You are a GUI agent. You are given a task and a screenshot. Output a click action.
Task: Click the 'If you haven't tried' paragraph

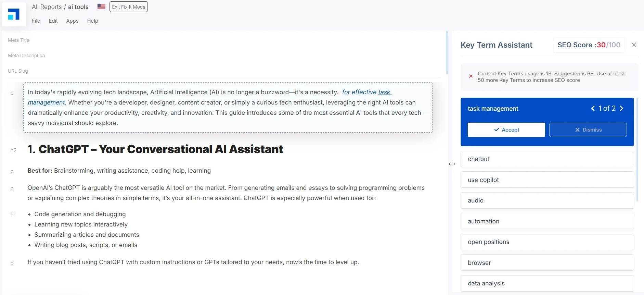coord(193,262)
